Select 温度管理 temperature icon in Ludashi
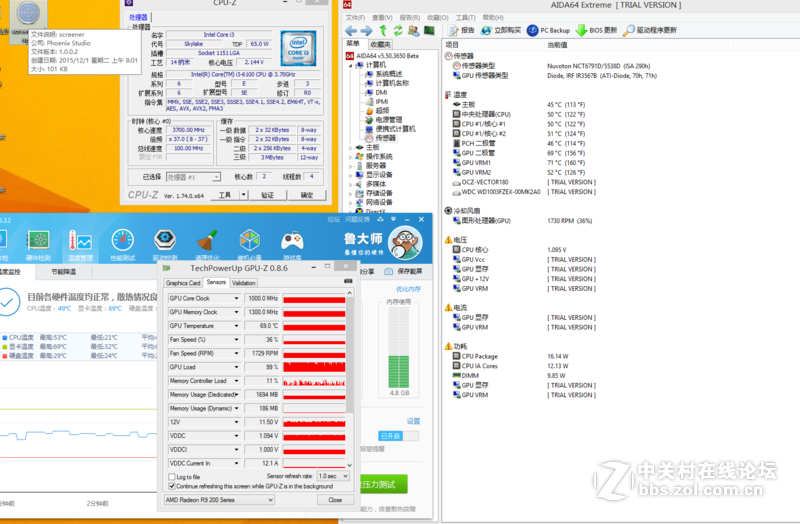Image resolution: width=800 pixels, height=524 pixels. (80, 245)
